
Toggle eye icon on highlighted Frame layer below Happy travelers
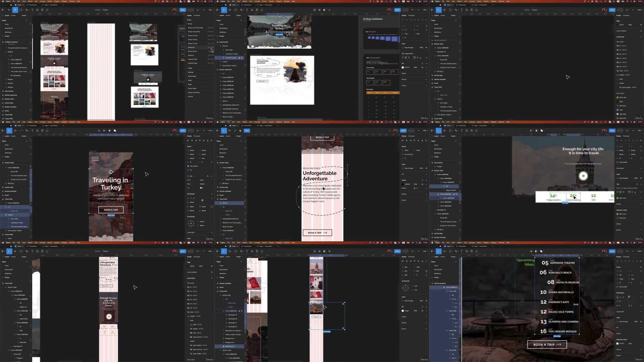point(456,194)
